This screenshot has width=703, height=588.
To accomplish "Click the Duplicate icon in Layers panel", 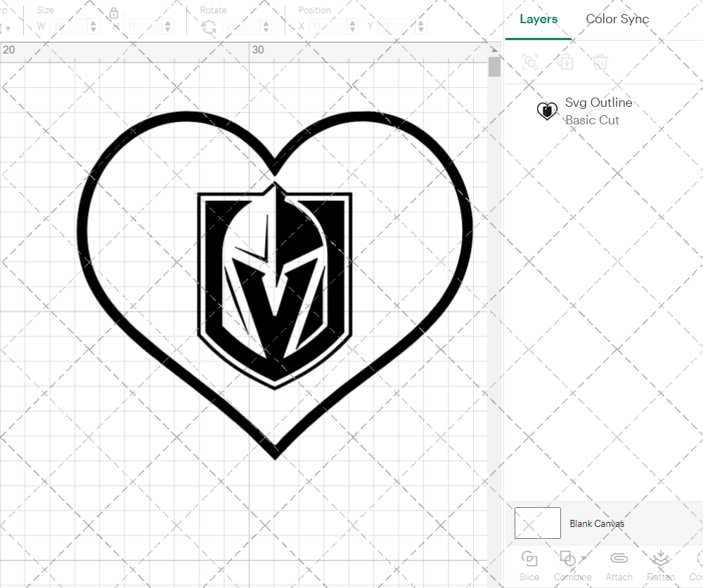I will pos(565,62).
